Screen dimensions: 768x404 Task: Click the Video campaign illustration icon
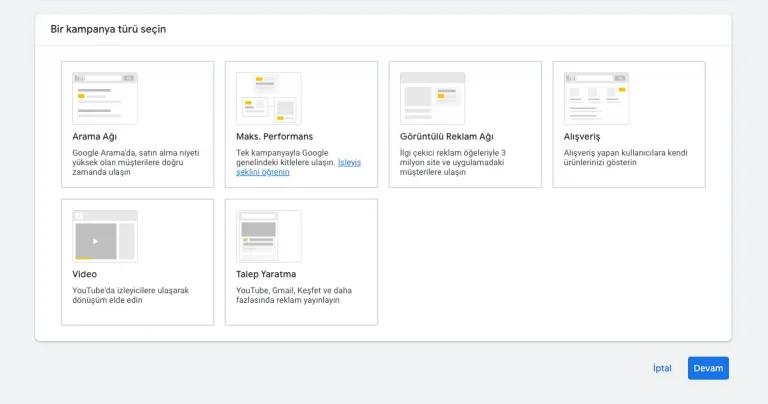(x=105, y=236)
